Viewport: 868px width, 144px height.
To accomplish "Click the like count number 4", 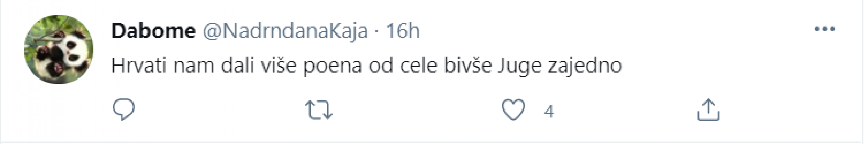I will click(x=548, y=112).
